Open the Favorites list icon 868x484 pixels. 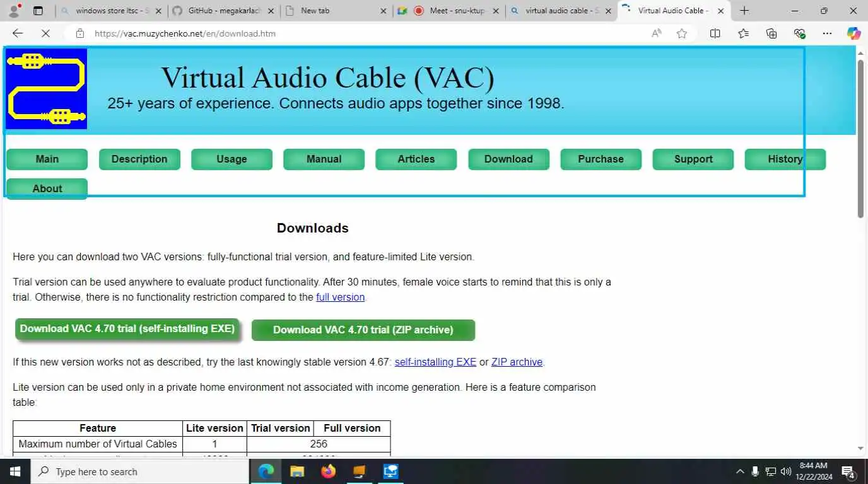coord(743,33)
